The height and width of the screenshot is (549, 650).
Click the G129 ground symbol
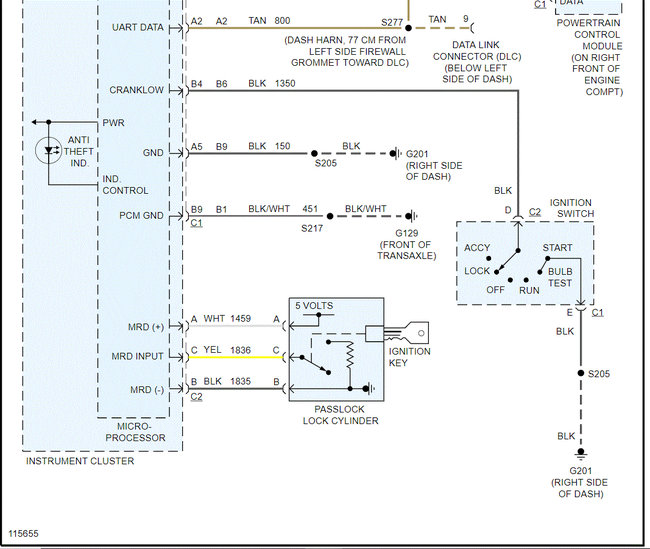point(411,216)
